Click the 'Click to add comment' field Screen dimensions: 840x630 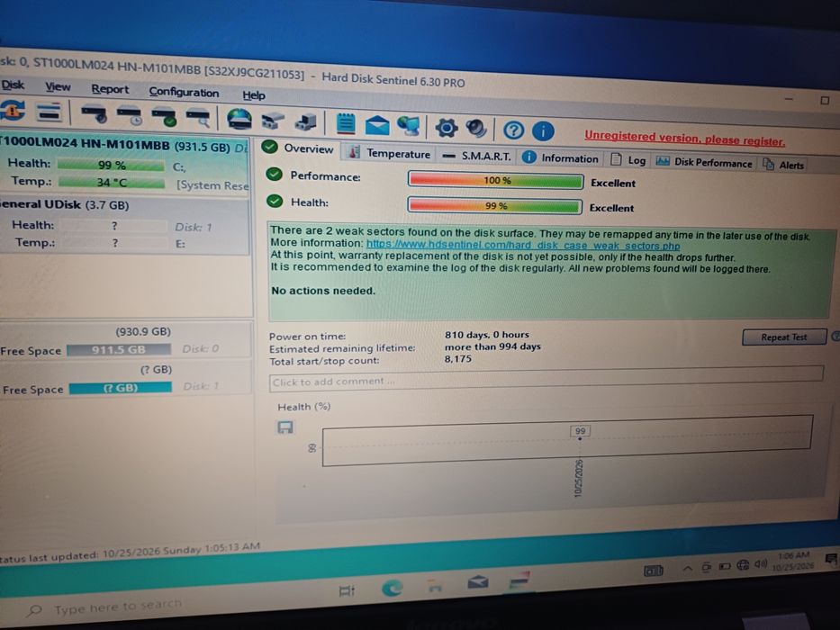546,379
